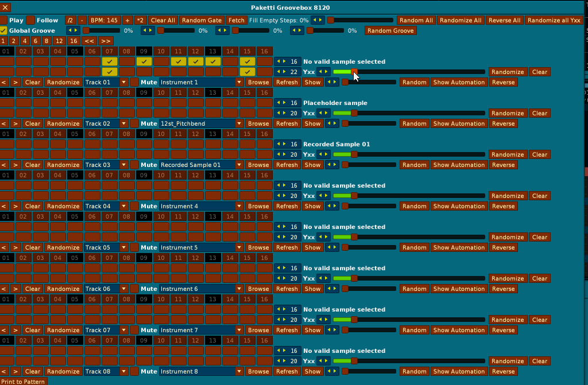Toggle the Mute checkbox for Track 03
Image resolution: width=588 pixels, height=385 pixels.
click(134, 165)
